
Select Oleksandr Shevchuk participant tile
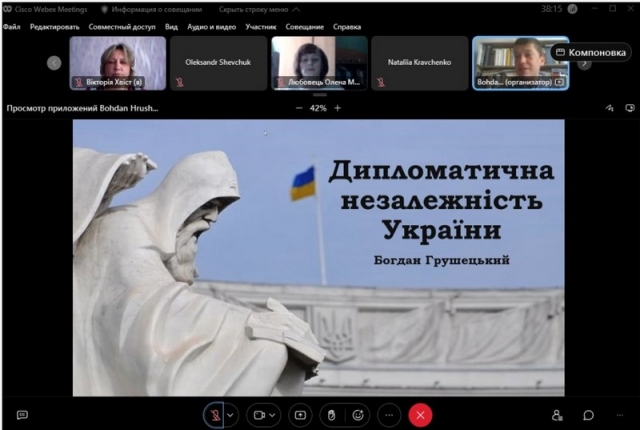[x=219, y=63]
